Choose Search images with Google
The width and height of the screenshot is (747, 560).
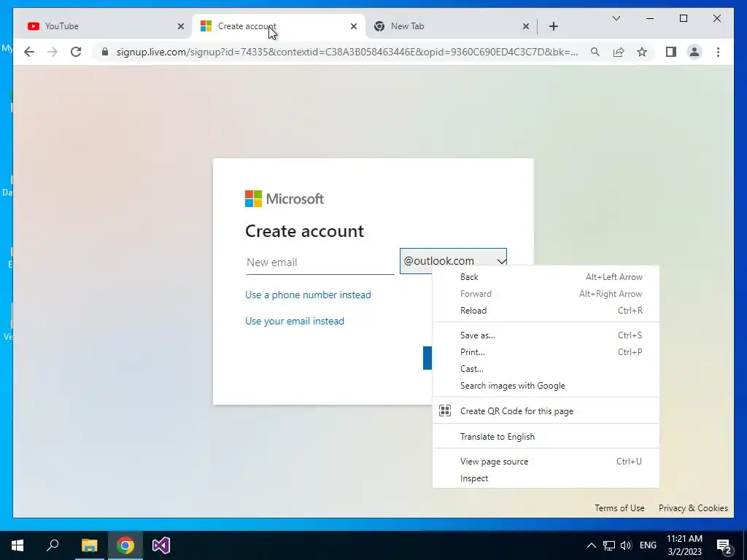click(x=546, y=386)
